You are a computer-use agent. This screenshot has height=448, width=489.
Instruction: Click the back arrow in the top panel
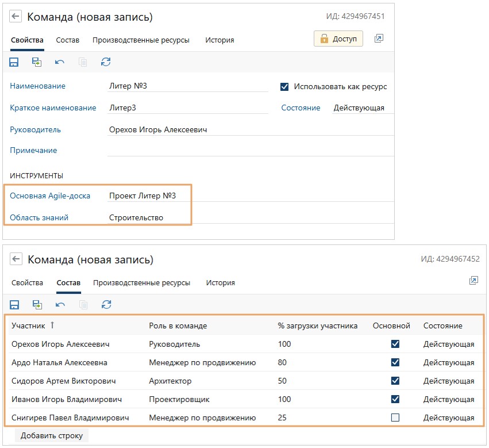click(16, 17)
